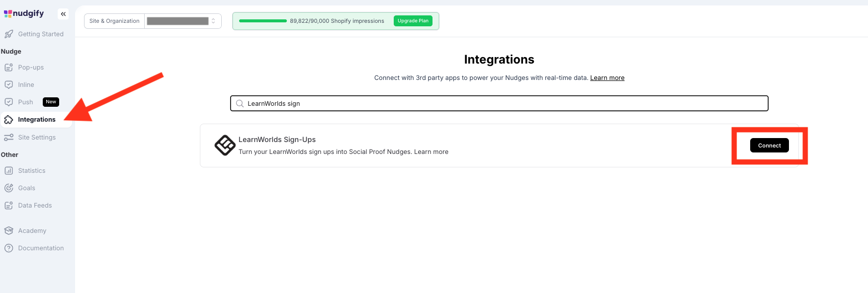
Task: Click the search magnifier icon
Action: click(x=240, y=103)
